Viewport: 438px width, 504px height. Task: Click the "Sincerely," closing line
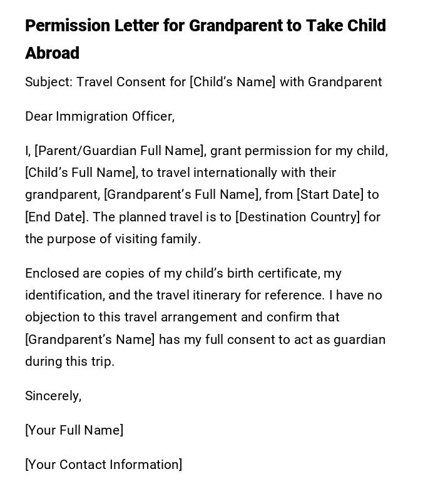53,396
